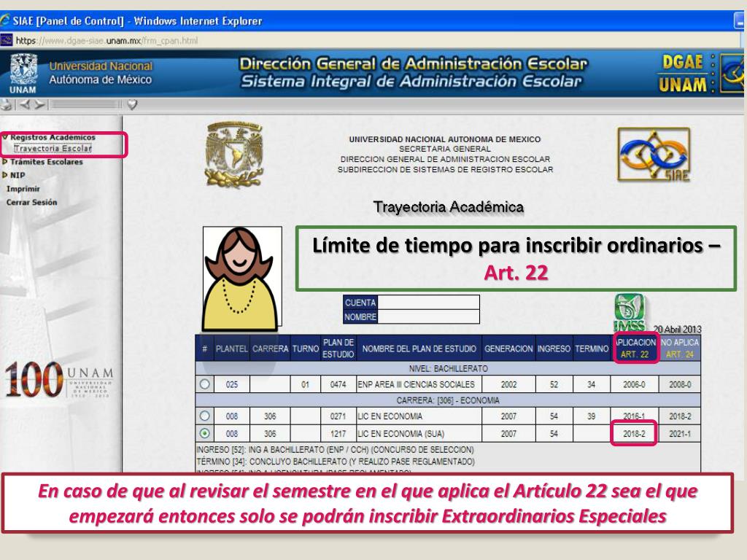
Task: Click the NIVEL: BACHILLERATO section row
Action: click(x=448, y=368)
